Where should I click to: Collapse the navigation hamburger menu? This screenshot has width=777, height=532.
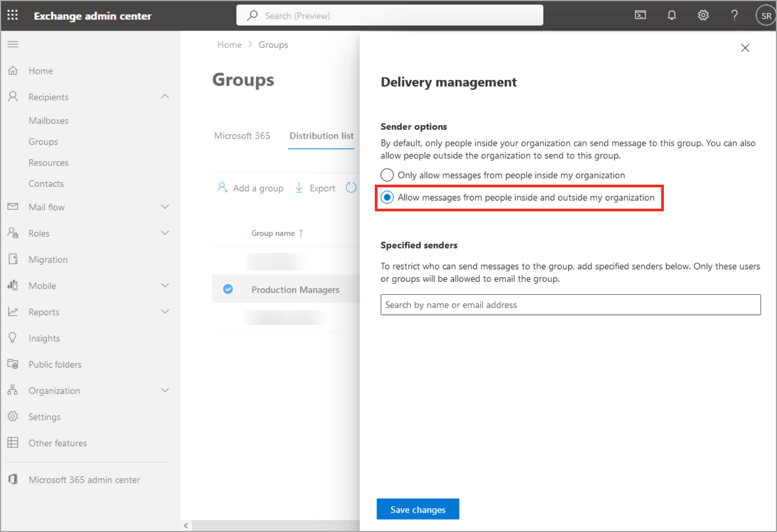[x=13, y=44]
